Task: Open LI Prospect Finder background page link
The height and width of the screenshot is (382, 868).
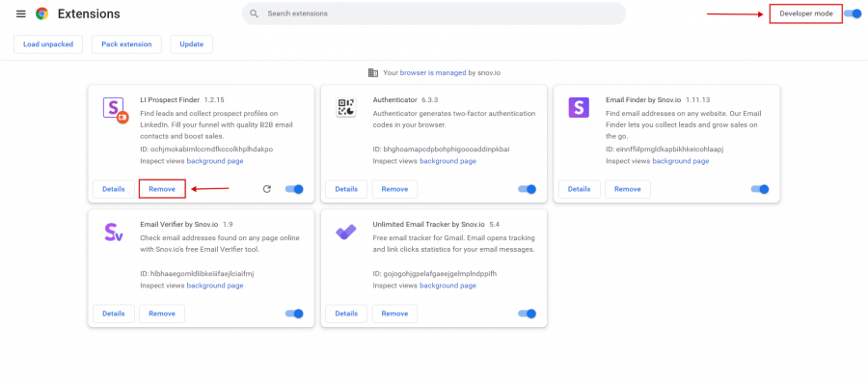Action: coord(215,161)
